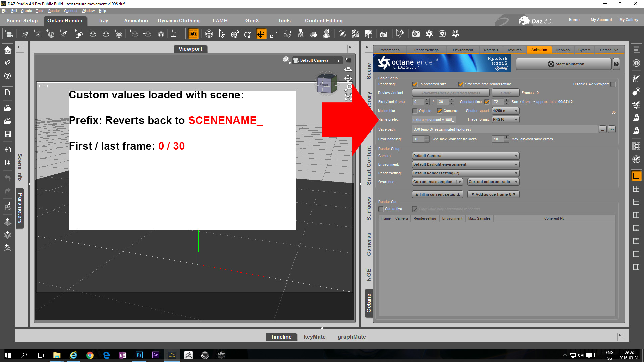644x362 pixels.
Task: Toggle the 'To preferred size' checkbox
Action: pos(415,84)
